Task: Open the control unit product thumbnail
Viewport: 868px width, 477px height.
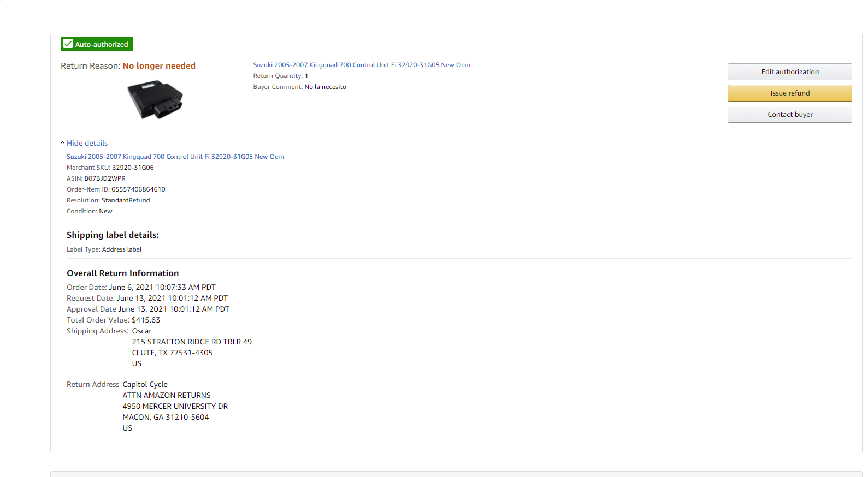Action: (x=155, y=99)
